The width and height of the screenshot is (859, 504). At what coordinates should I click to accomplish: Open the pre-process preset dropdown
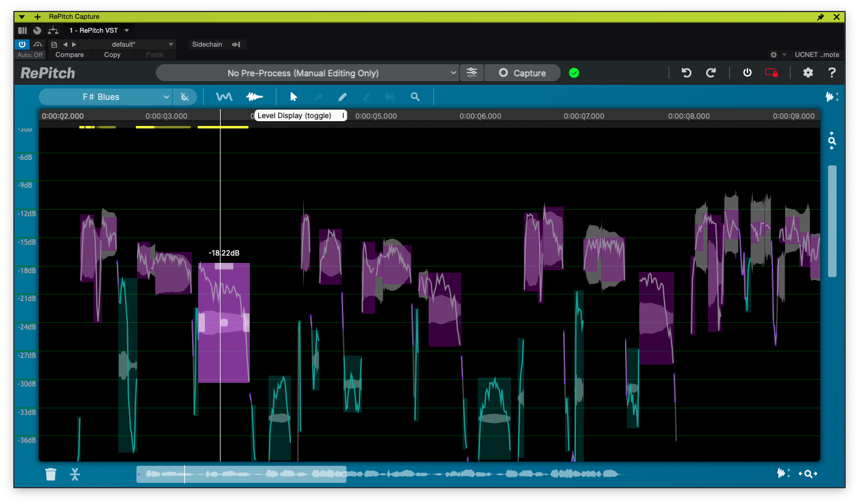tap(307, 73)
